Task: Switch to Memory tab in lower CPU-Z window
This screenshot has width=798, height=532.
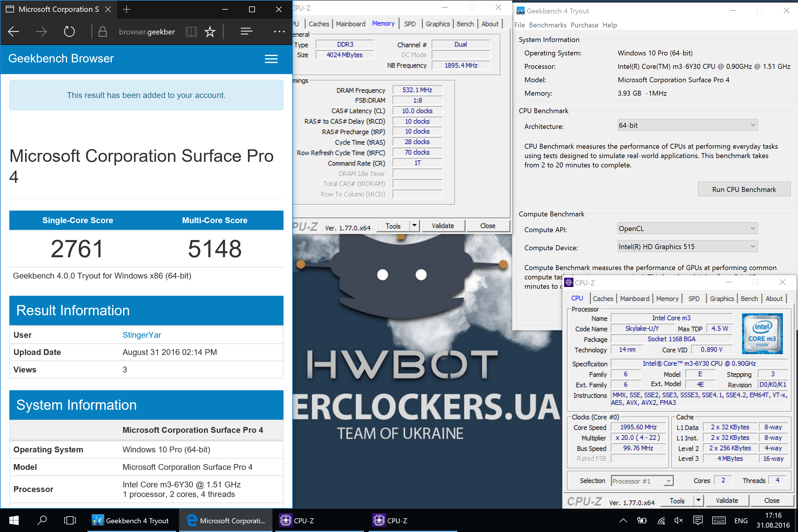Action: [667, 299]
